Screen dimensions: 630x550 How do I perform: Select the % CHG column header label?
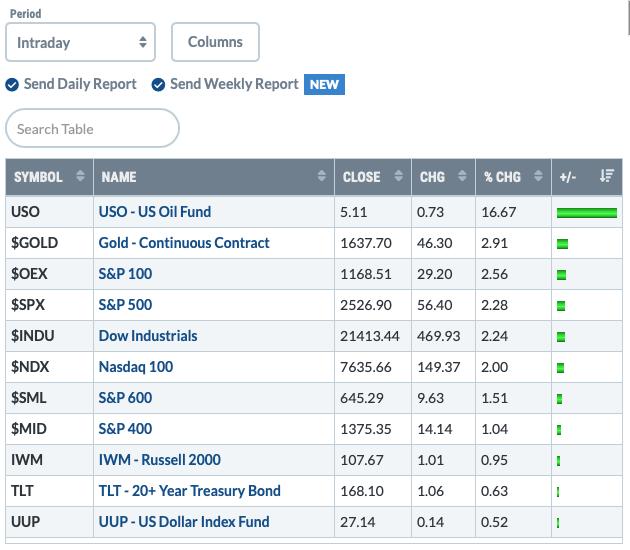pyautogui.click(x=502, y=177)
